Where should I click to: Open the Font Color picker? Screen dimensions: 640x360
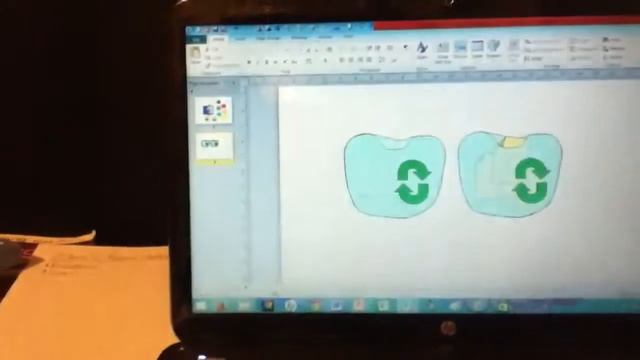pos(326,61)
